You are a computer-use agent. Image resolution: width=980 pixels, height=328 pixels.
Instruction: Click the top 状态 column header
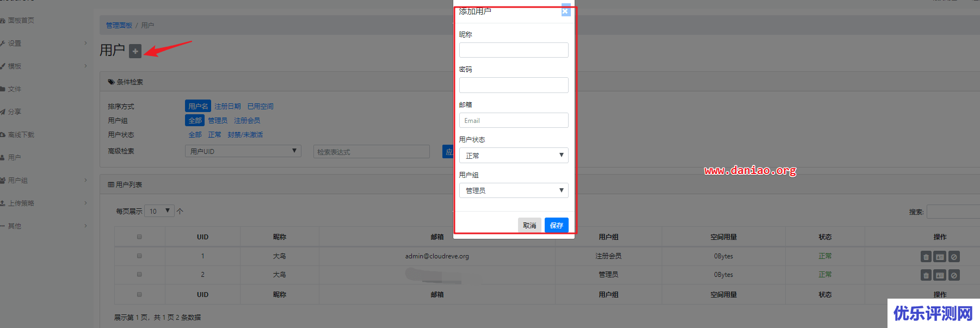coord(825,237)
